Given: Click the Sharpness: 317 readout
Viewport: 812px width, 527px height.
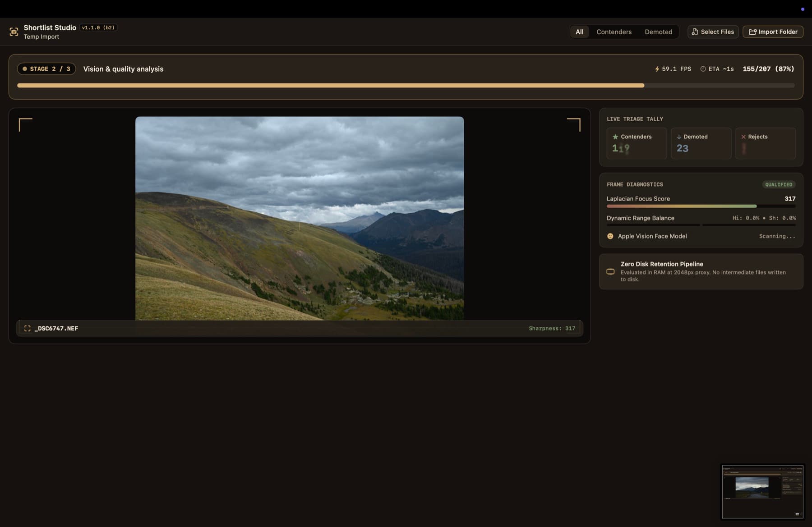Looking at the screenshot, I should tap(552, 328).
